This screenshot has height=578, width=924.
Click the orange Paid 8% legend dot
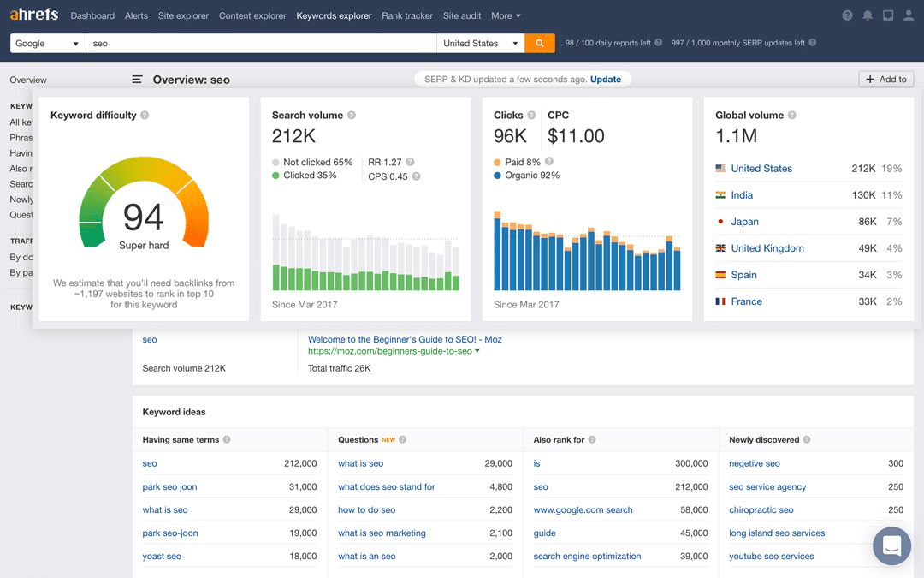[497, 162]
